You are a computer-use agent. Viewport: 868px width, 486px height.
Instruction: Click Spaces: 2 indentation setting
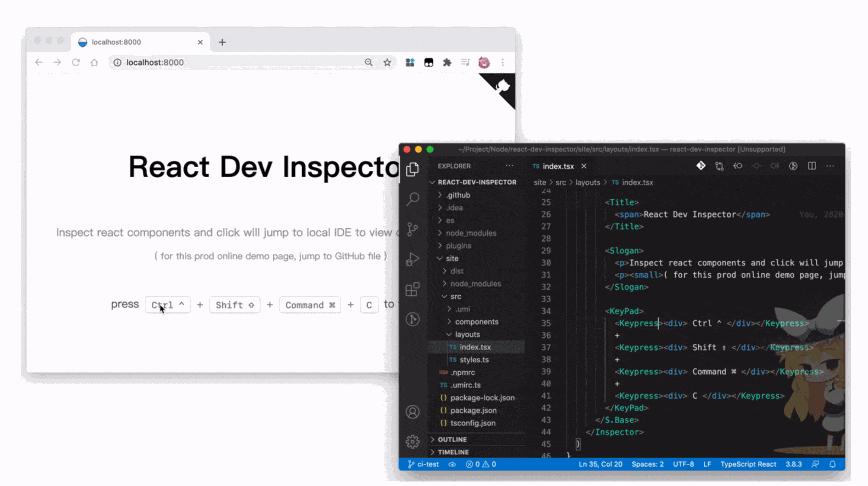(x=647, y=464)
